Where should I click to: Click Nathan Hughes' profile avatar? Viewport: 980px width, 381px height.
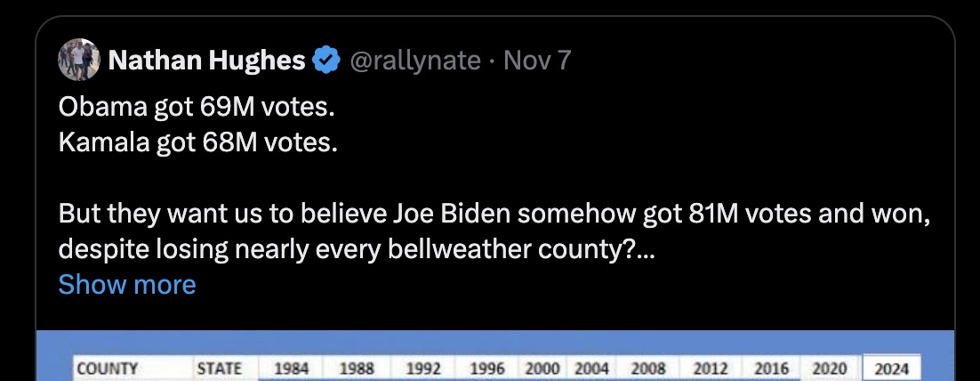(x=78, y=61)
